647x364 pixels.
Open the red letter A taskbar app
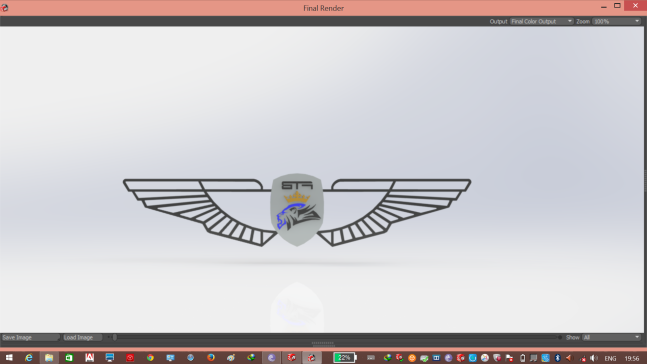(x=89, y=358)
